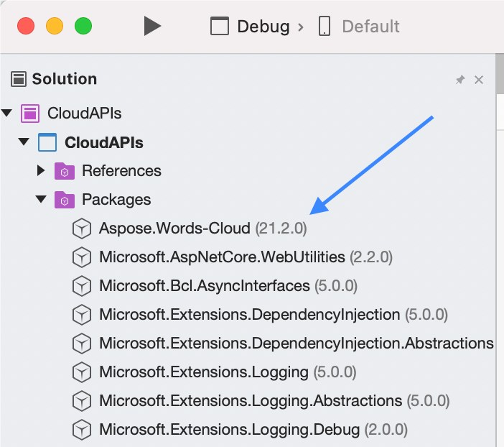
Task: Collapse the CloudAPIs solution root node
Action: pos(8,113)
